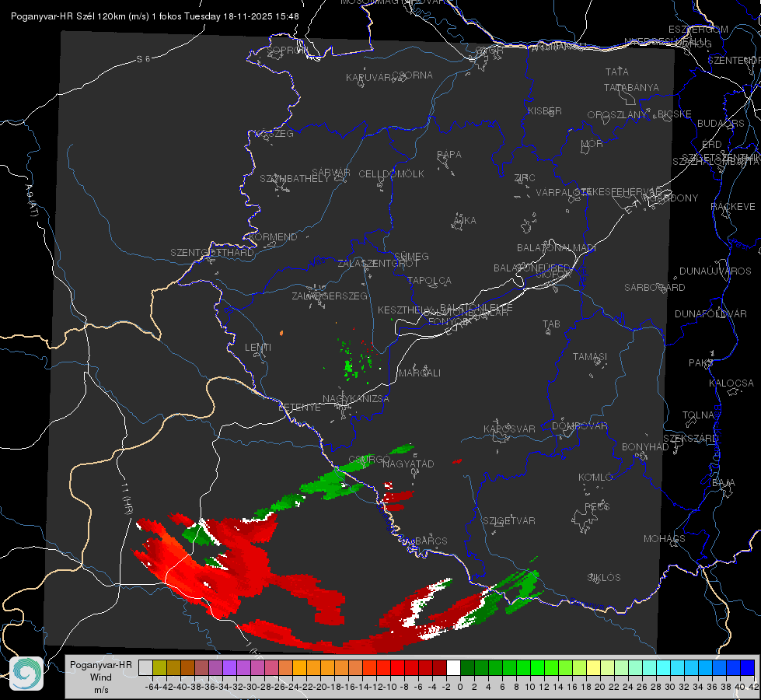Click the LENTI city label
The height and width of the screenshot is (700, 761).
[258, 348]
